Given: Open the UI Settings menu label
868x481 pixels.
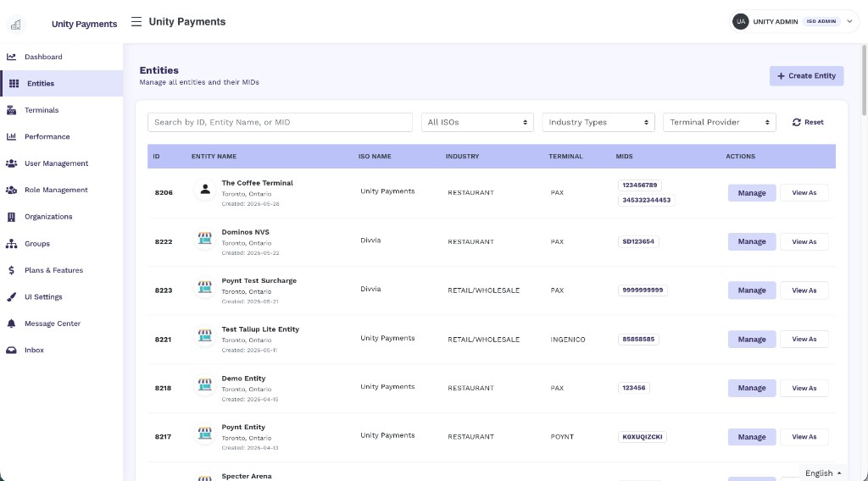Looking at the screenshot, I should 43,297.
